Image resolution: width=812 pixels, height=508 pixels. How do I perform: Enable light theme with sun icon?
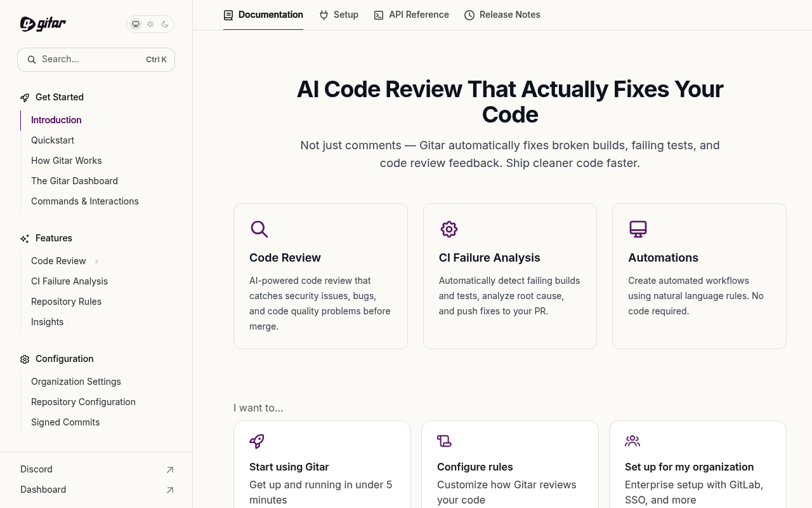(150, 24)
